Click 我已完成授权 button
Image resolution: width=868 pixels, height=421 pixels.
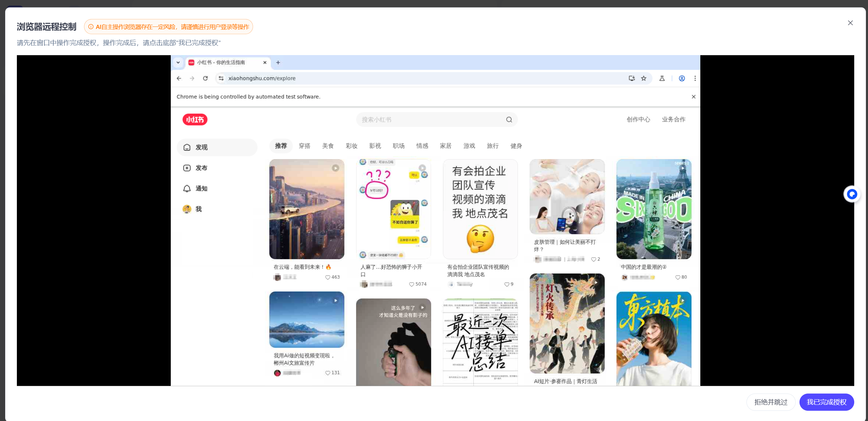[826, 402]
